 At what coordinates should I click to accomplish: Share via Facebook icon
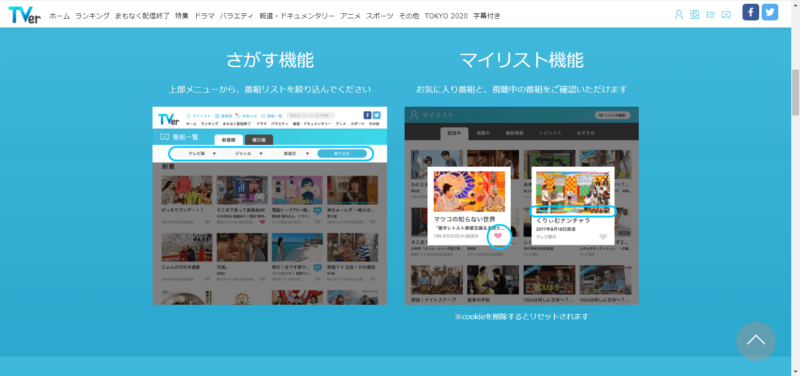tap(751, 12)
